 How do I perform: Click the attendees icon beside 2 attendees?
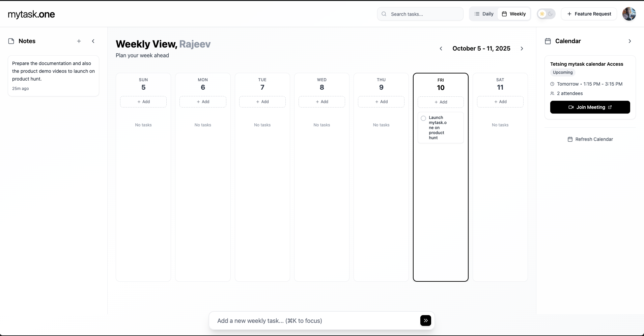pyautogui.click(x=552, y=93)
